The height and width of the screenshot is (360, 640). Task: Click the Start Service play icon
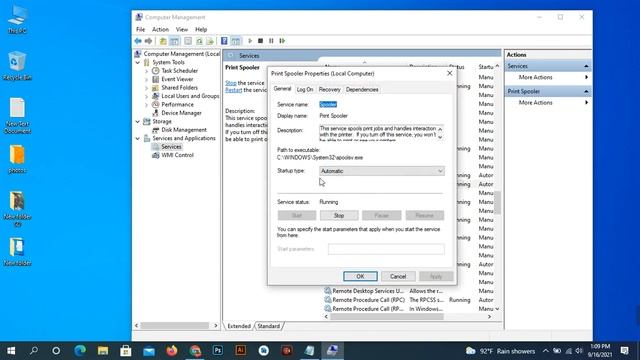pyautogui.click(x=250, y=41)
